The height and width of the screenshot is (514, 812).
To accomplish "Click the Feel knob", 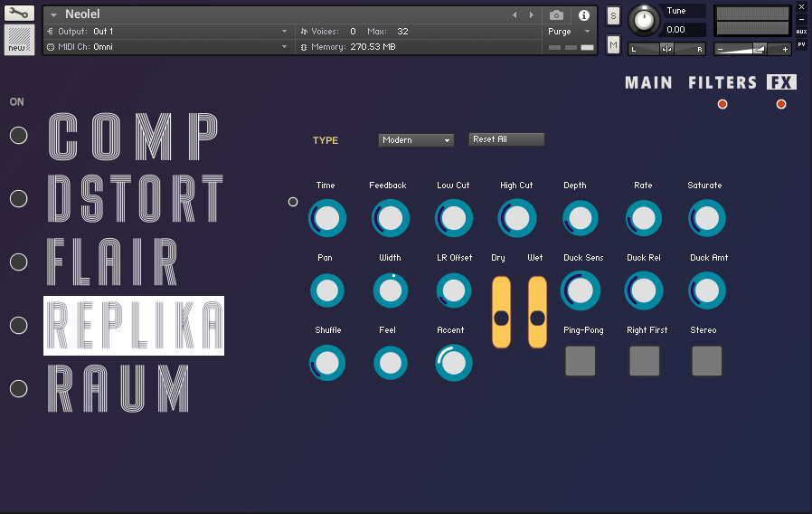I will (x=391, y=363).
